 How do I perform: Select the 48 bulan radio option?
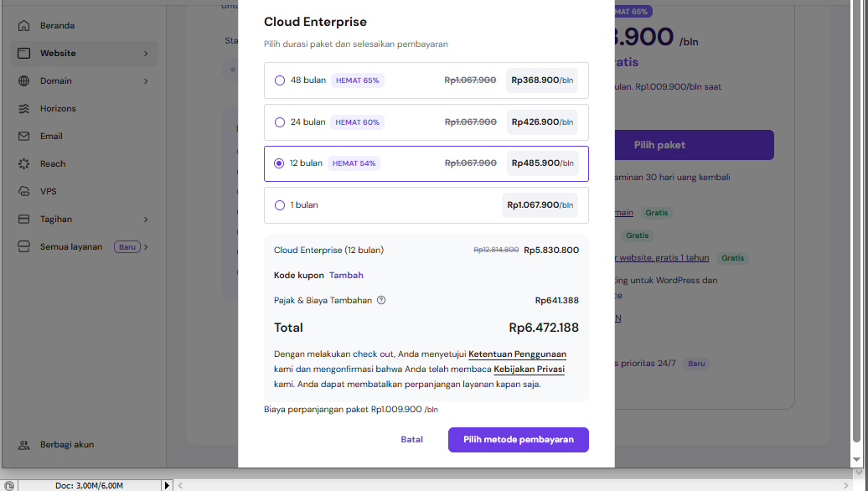(280, 80)
